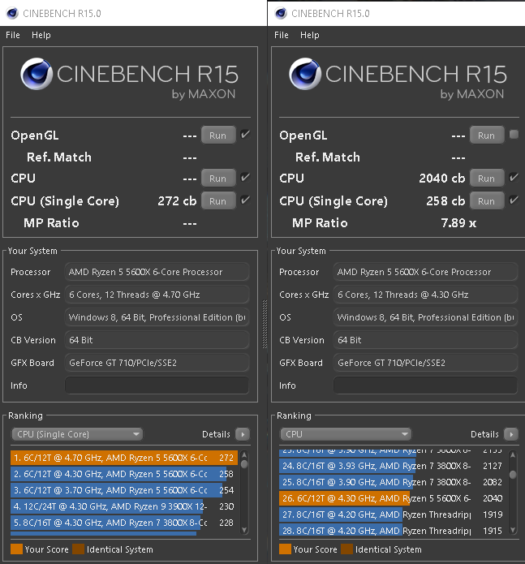Open File menu in left window
The height and width of the screenshot is (564, 525).
pyautogui.click(x=13, y=35)
